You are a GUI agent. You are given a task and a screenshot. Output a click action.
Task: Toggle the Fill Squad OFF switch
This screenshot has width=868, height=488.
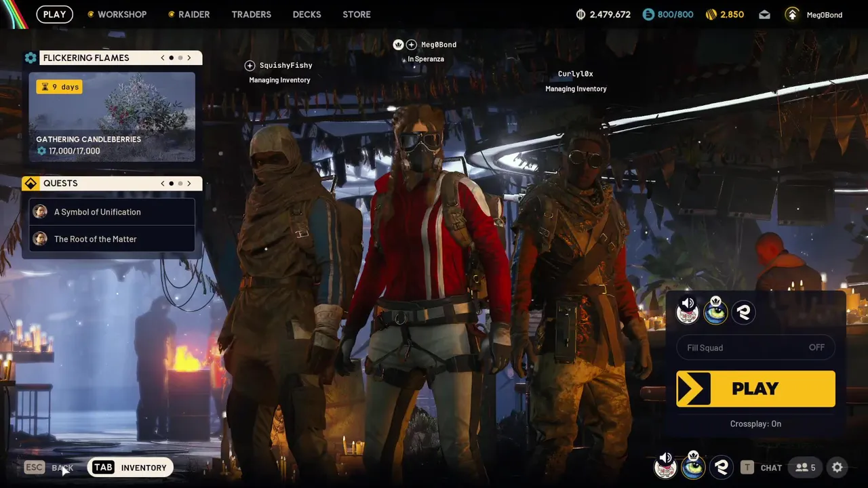[x=755, y=348]
